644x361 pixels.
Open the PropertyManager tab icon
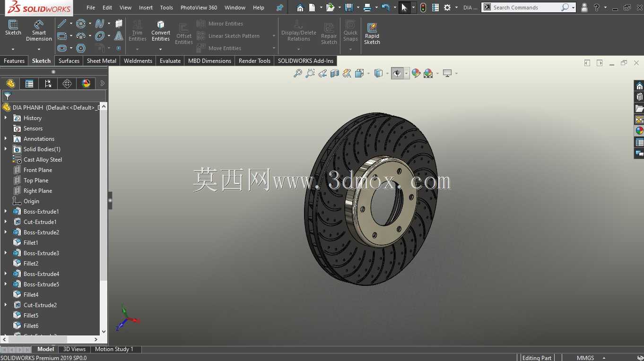point(29,84)
